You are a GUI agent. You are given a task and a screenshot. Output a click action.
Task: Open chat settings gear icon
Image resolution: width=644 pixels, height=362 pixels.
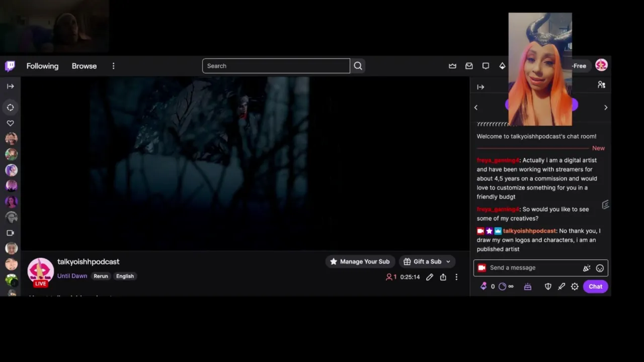click(575, 287)
